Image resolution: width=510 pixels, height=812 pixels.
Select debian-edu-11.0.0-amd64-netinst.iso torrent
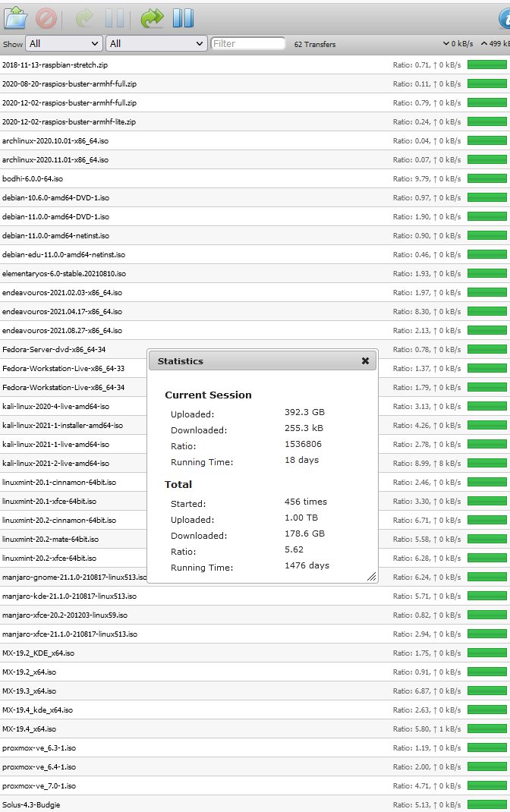(255, 255)
